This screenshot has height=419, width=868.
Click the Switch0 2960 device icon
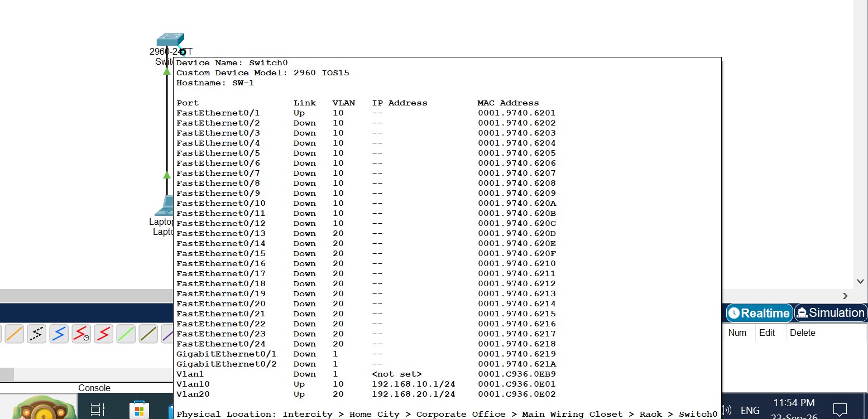[170, 39]
